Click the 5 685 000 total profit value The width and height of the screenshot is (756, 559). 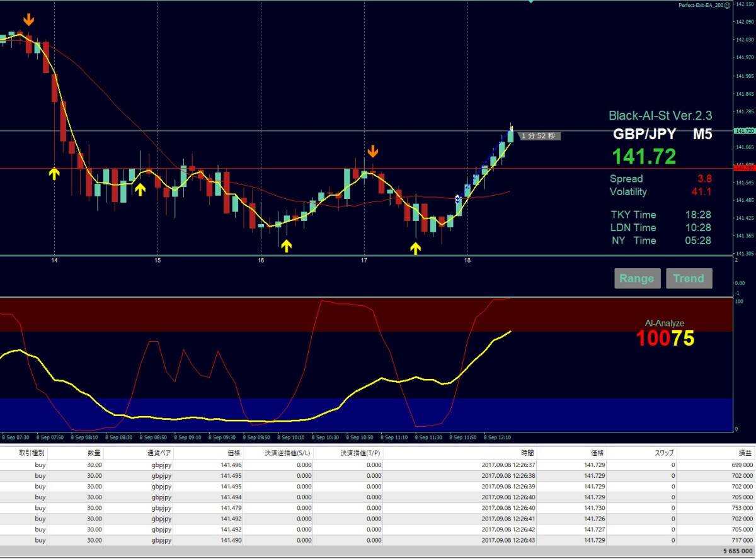point(737,551)
